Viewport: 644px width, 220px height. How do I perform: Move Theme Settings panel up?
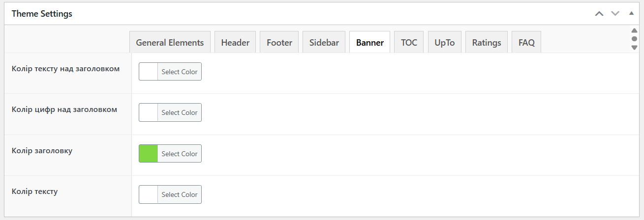tap(599, 14)
